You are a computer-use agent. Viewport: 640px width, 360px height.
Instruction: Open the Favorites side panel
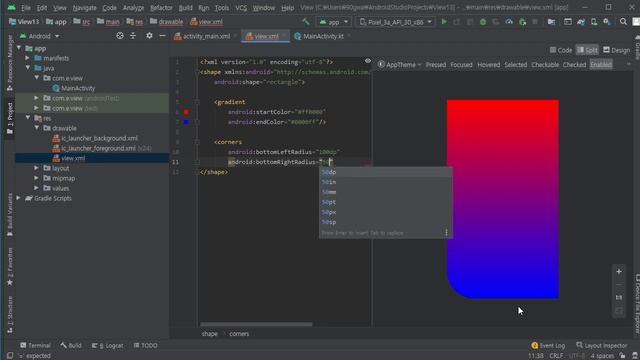click(x=10, y=267)
